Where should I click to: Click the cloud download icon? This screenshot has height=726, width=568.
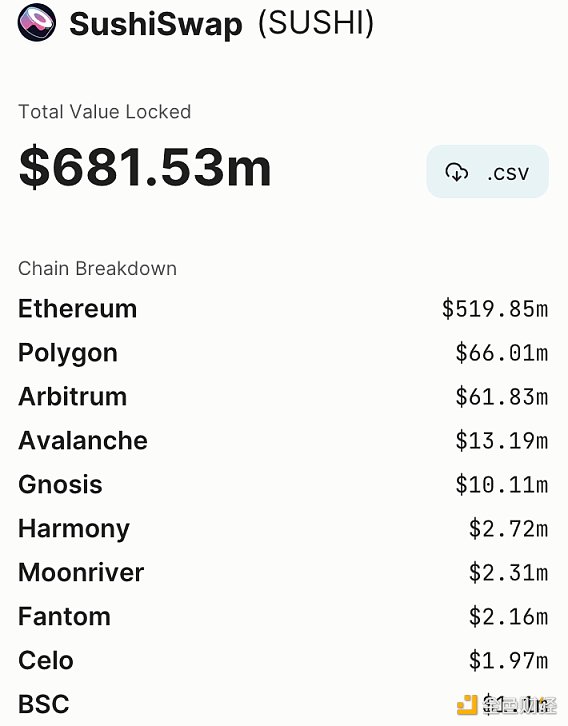click(x=456, y=172)
